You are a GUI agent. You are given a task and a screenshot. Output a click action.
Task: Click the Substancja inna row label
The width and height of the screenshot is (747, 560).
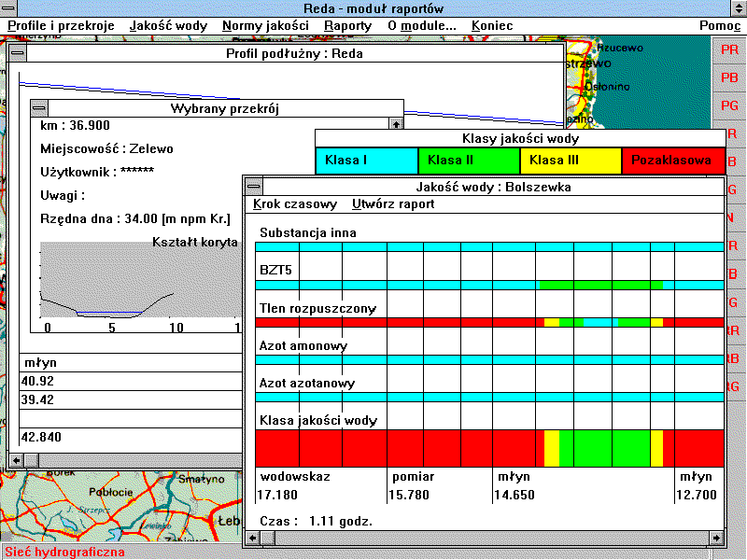308,232
